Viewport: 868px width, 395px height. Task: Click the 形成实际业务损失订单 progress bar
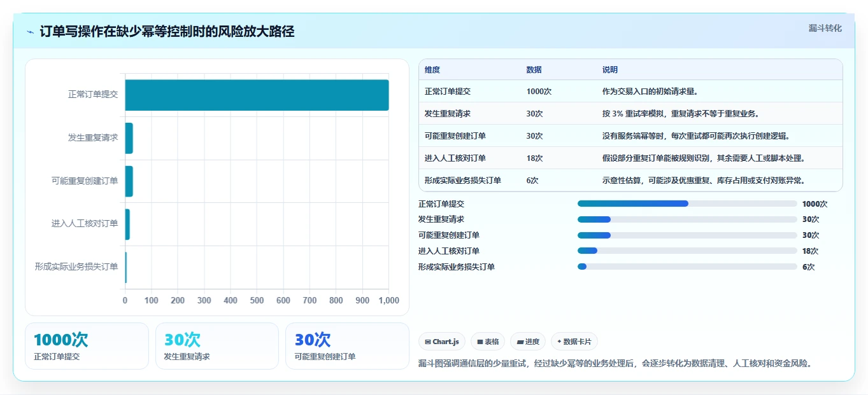click(x=687, y=267)
